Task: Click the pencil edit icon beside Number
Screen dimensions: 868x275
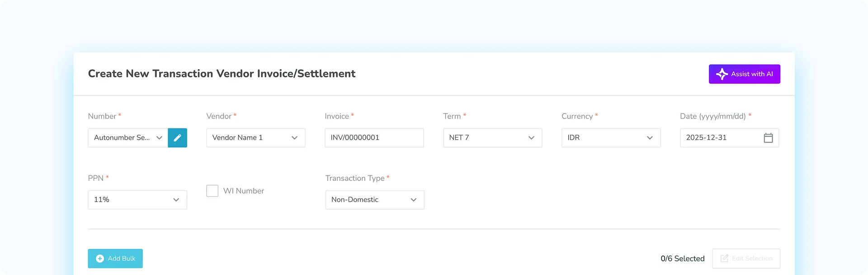Action: click(177, 137)
